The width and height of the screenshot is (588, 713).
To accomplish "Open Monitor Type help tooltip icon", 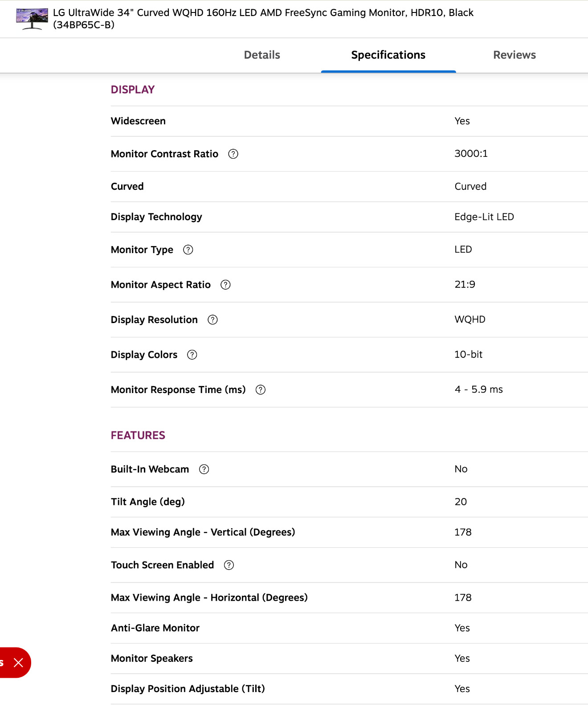I will point(188,250).
